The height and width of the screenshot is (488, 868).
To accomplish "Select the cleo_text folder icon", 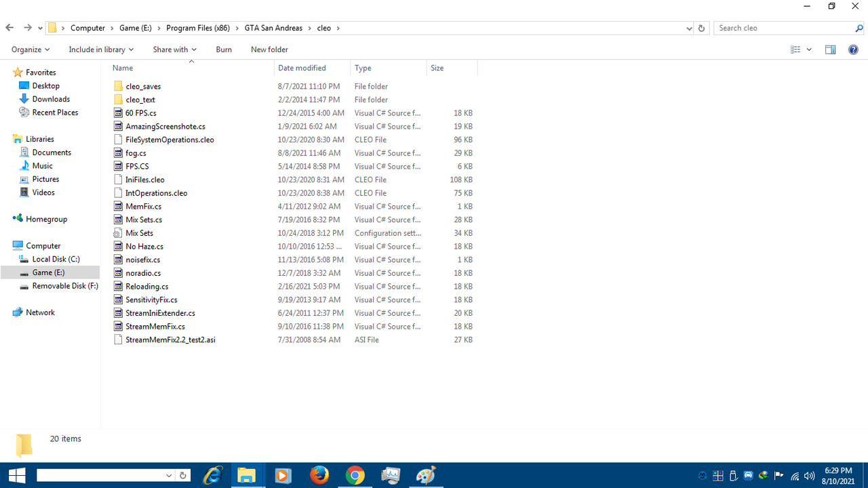I will tap(118, 100).
